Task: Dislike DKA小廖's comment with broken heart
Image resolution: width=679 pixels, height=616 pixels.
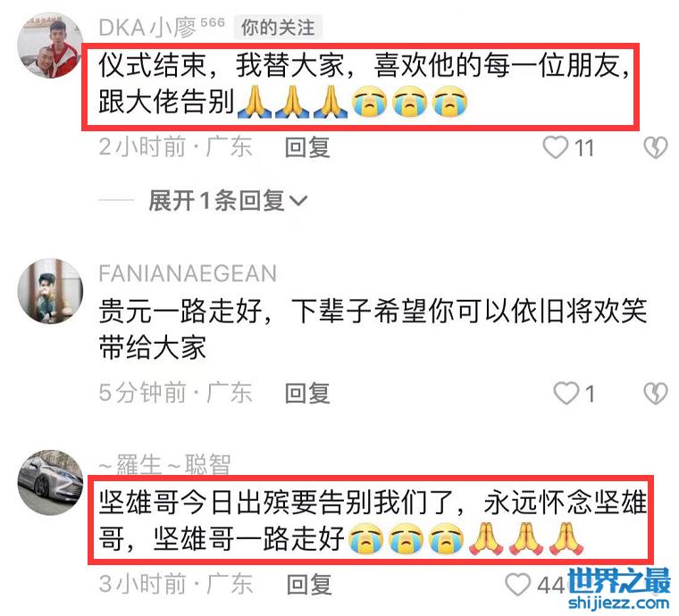Action: tap(655, 147)
